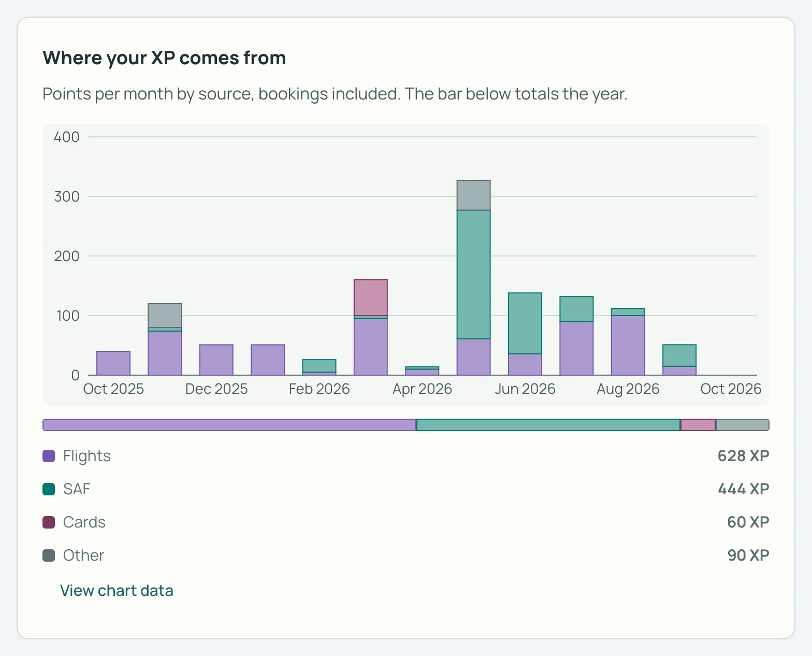Click the pink Cards block in March 2026 bar
This screenshot has width=812, height=656.
point(371,297)
